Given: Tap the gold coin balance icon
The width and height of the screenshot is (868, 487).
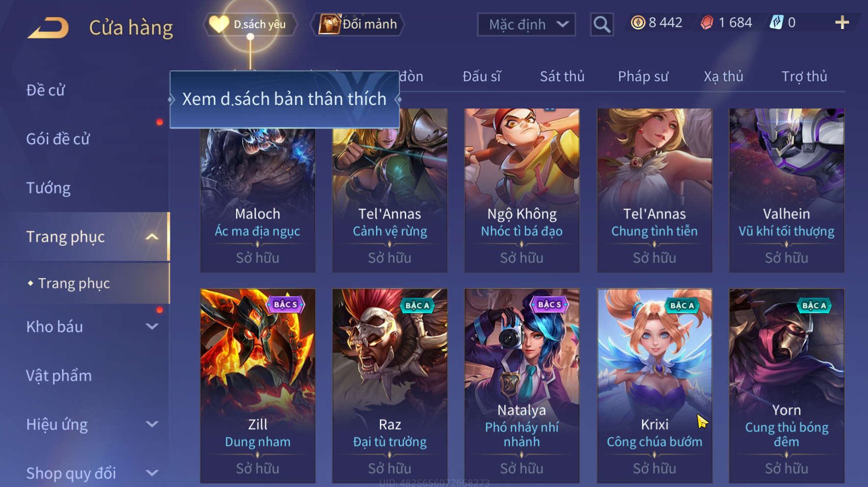Looking at the screenshot, I should [638, 23].
